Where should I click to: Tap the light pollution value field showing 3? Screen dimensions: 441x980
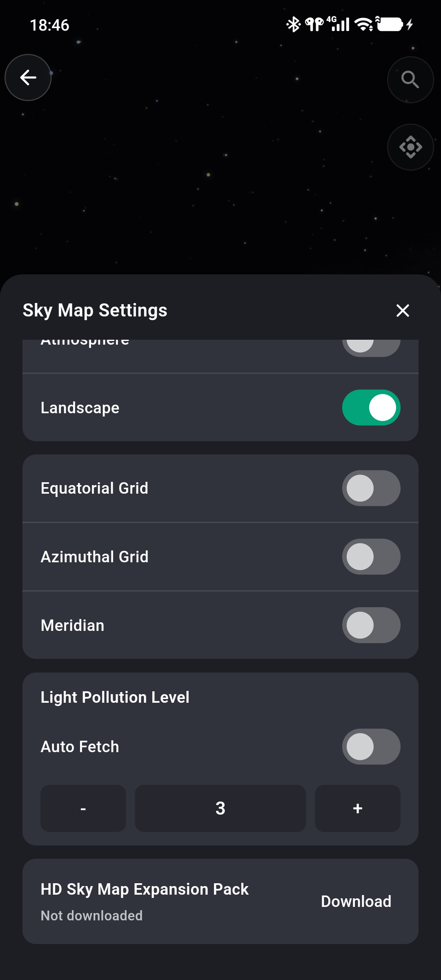220,808
